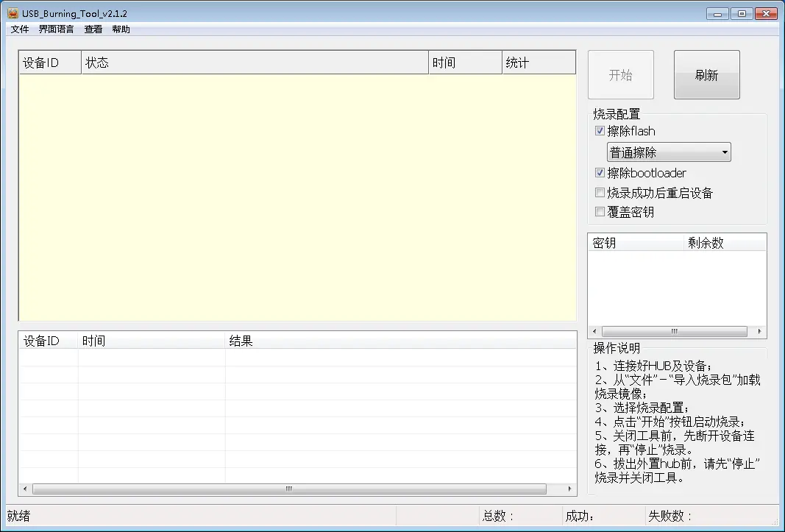Click the key list scrollbar right arrow
This screenshot has width=785, height=532.
(x=759, y=331)
